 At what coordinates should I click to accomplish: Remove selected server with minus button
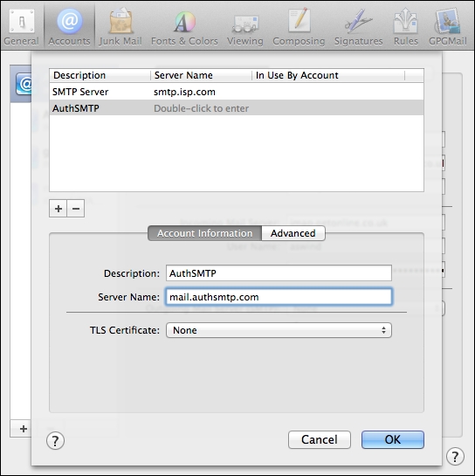(76, 209)
